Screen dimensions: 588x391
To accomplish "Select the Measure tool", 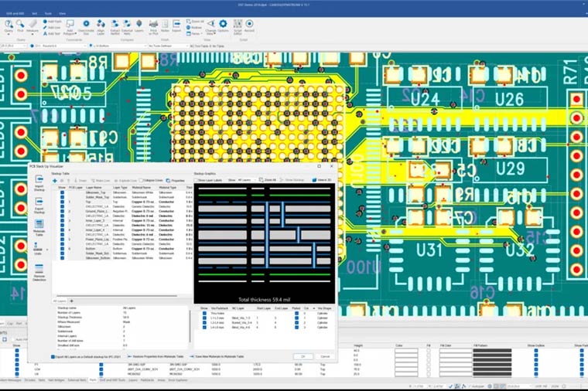I will tap(32, 26).
